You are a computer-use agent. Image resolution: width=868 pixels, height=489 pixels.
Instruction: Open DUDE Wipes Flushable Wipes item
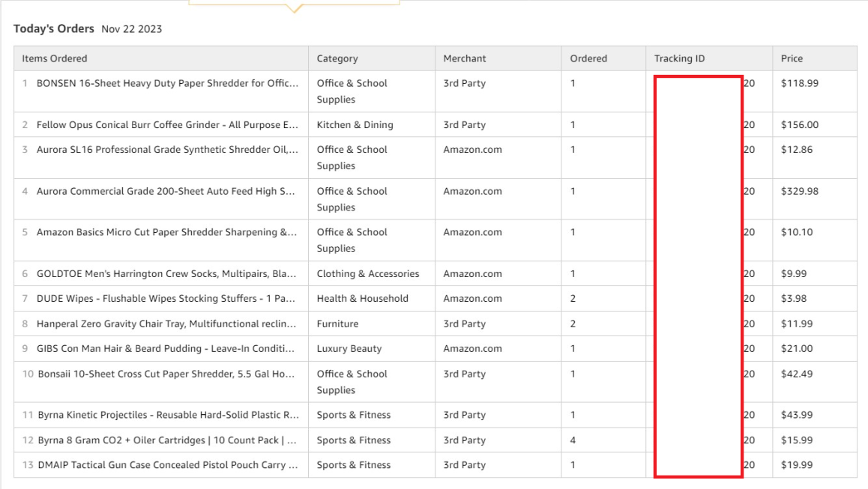[x=166, y=299]
